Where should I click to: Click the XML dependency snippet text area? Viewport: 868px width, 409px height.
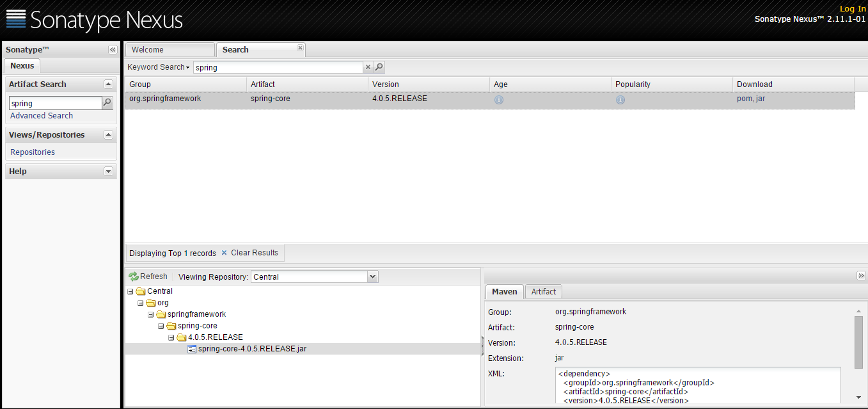(698, 386)
